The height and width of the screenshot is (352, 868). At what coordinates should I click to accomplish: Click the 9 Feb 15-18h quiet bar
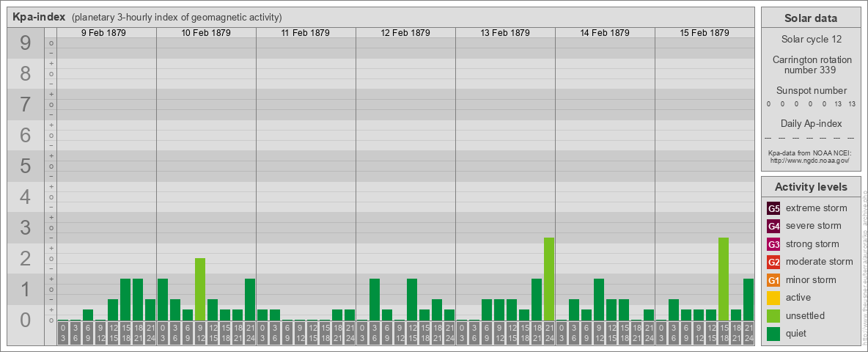click(125, 299)
